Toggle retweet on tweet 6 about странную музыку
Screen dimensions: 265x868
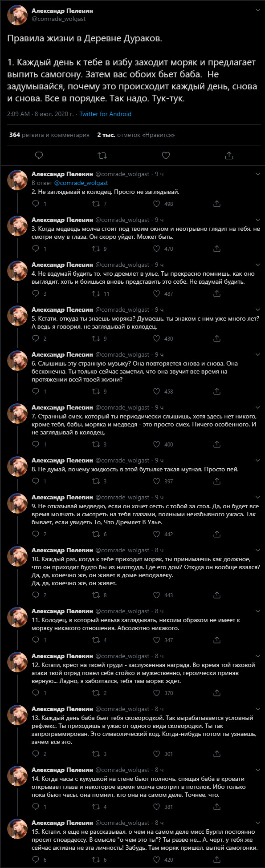pyautogui.click(x=95, y=391)
